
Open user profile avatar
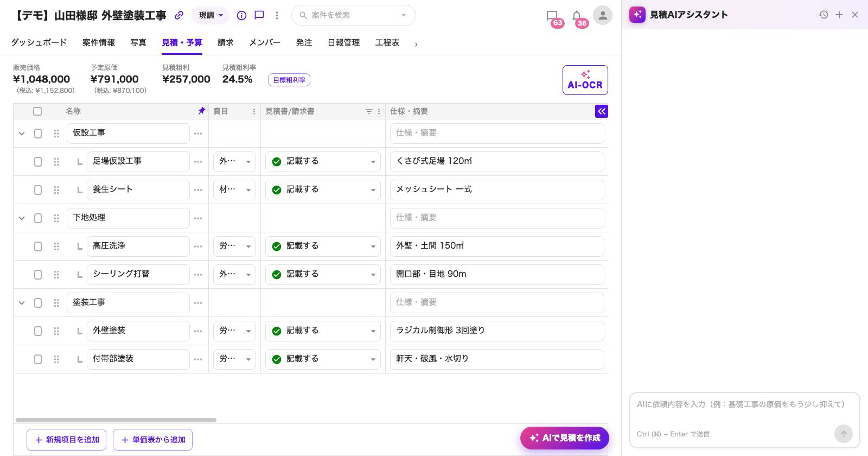(x=603, y=15)
